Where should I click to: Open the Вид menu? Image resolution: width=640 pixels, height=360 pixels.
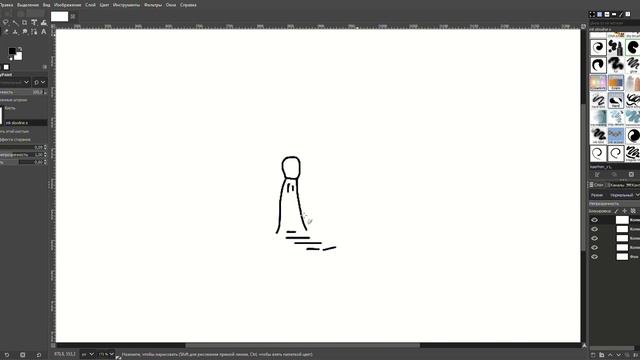(46, 5)
